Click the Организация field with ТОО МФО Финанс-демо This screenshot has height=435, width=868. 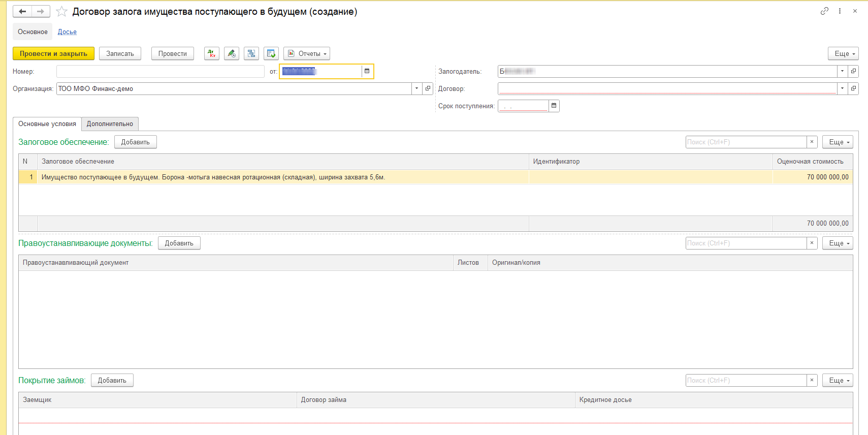pos(234,88)
